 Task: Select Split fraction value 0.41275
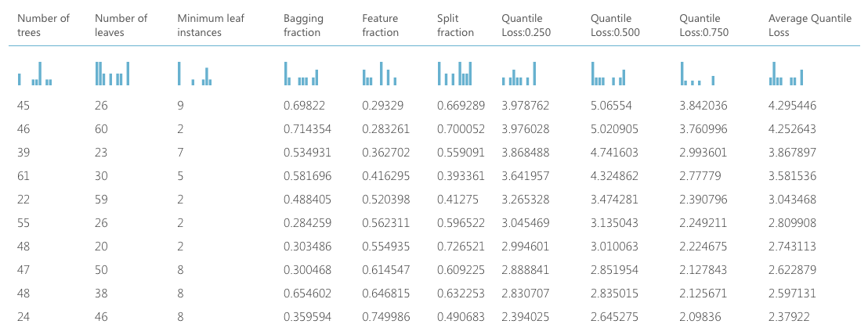pos(458,200)
